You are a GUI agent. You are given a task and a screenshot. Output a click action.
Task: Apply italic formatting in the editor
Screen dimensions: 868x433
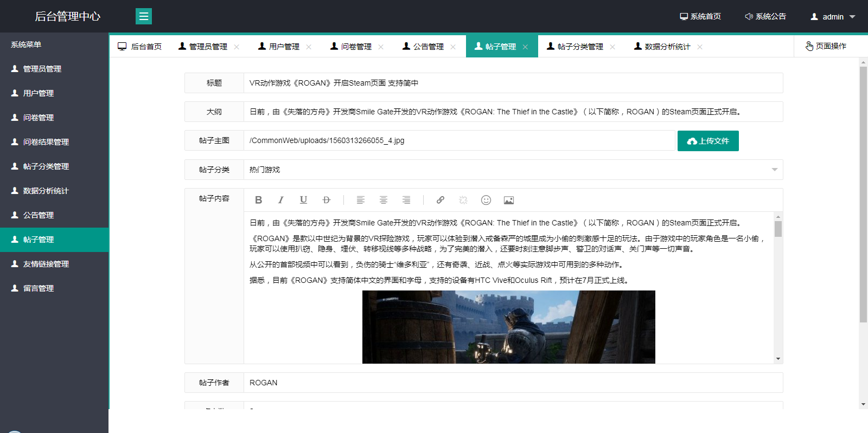coord(280,200)
